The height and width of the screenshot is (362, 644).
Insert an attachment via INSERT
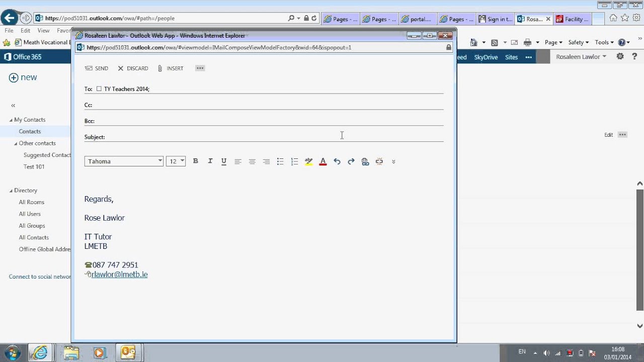(x=171, y=68)
